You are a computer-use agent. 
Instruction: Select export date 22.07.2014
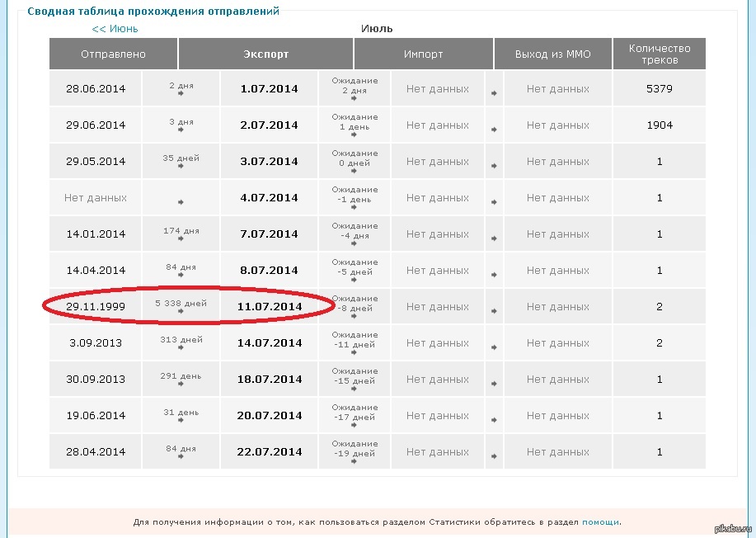(x=269, y=451)
